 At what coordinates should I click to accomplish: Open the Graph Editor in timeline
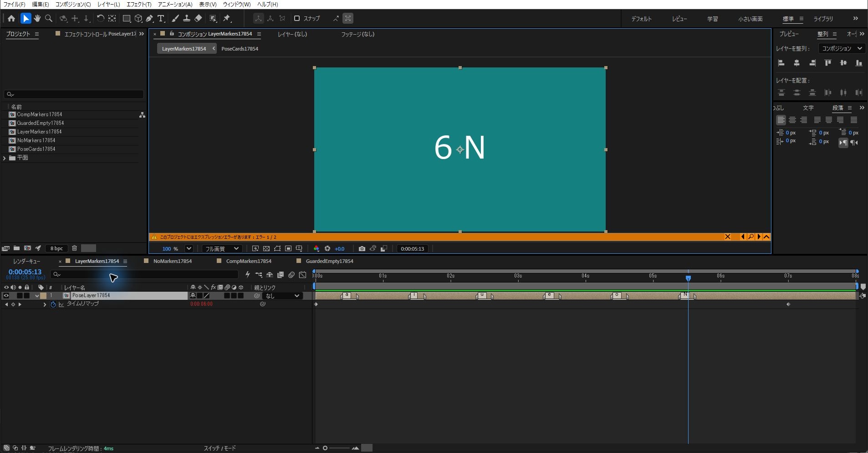(x=302, y=274)
